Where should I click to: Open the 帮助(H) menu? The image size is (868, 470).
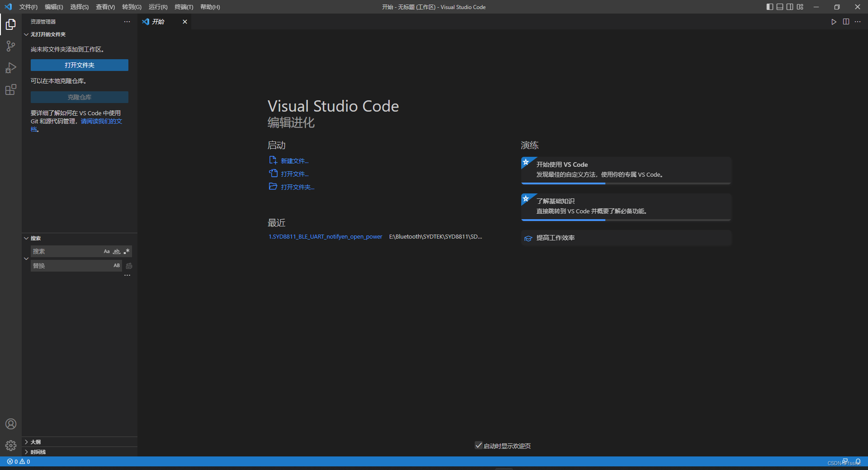[x=210, y=7]
